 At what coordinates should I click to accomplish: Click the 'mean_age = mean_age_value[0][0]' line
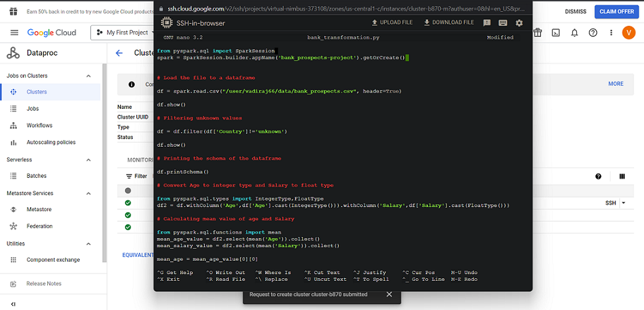click(207, 259)
